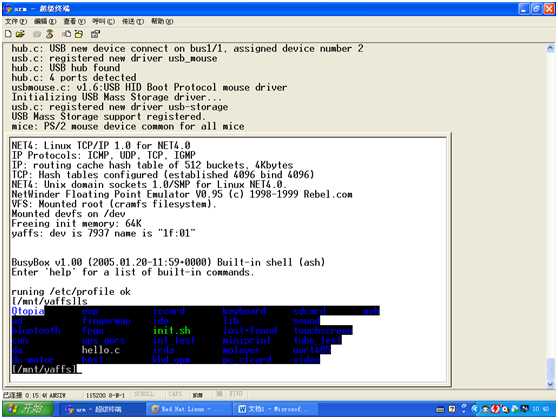Click the 'hub.c: 4 ports detected' line
Image resolution: width=558 pixels, height=419 pixels.
pos(74,77)
